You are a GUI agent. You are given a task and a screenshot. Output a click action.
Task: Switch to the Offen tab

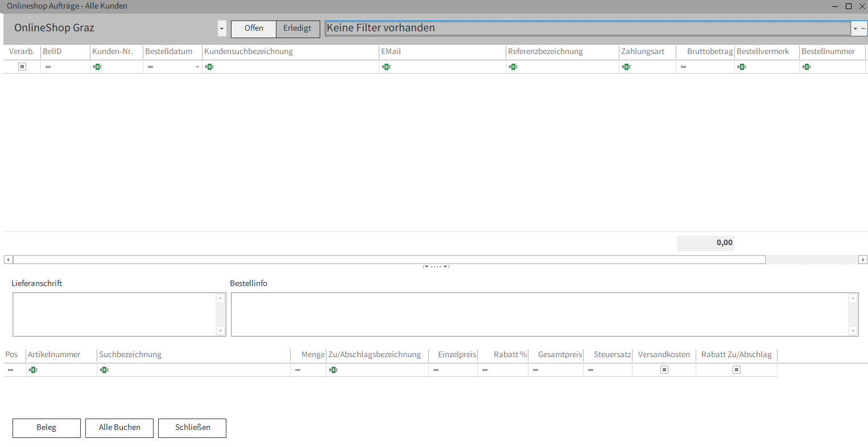(x=254, y=28)
